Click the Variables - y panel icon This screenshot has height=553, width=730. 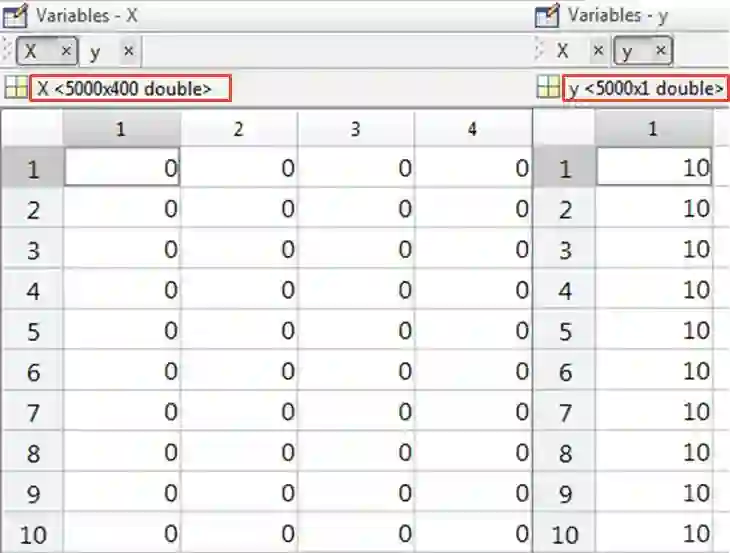(547, 15)
